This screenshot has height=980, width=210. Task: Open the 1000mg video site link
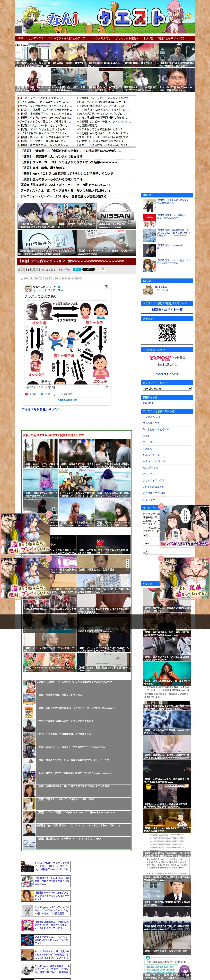click(148, 403)
